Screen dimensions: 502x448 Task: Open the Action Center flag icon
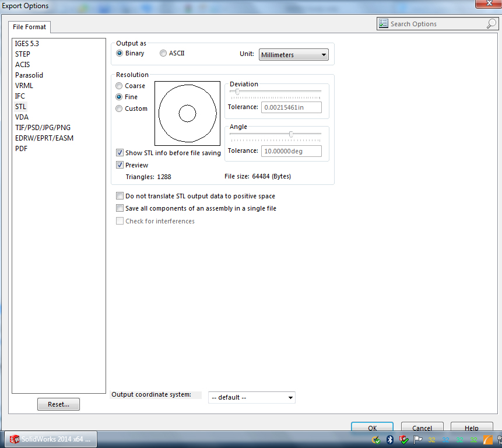[x=418, y=439]
